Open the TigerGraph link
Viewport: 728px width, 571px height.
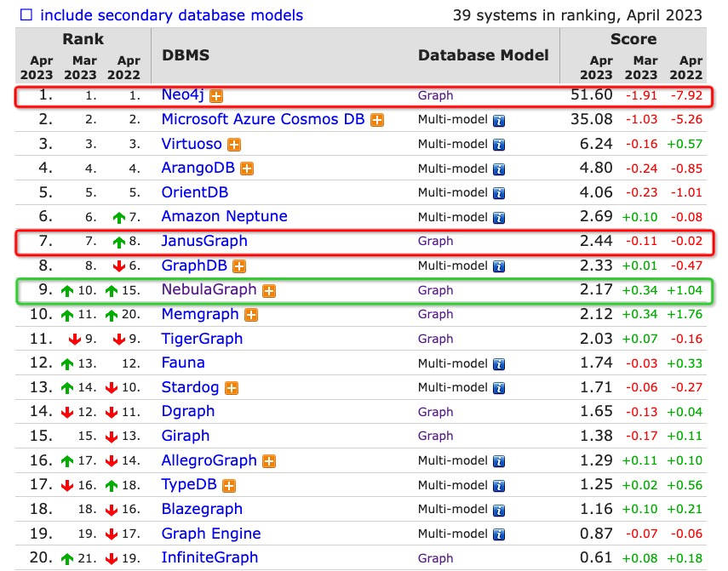(202, 339)
